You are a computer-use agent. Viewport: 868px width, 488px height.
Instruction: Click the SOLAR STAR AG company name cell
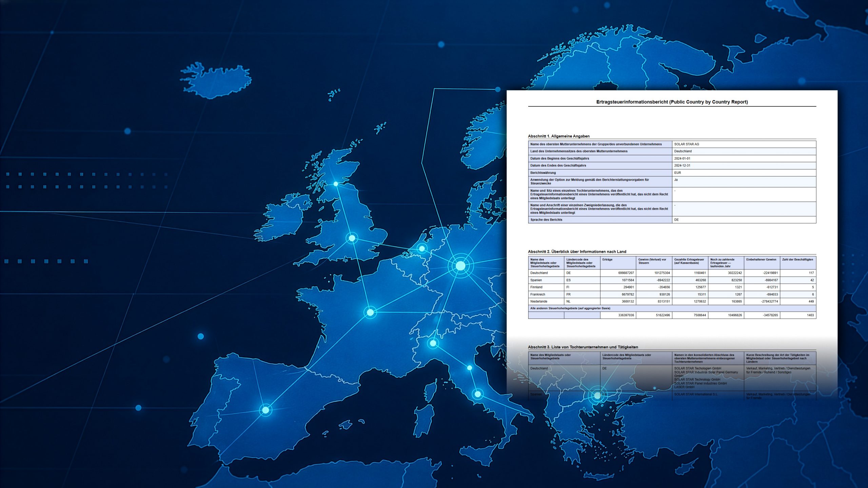pos(686,144)
